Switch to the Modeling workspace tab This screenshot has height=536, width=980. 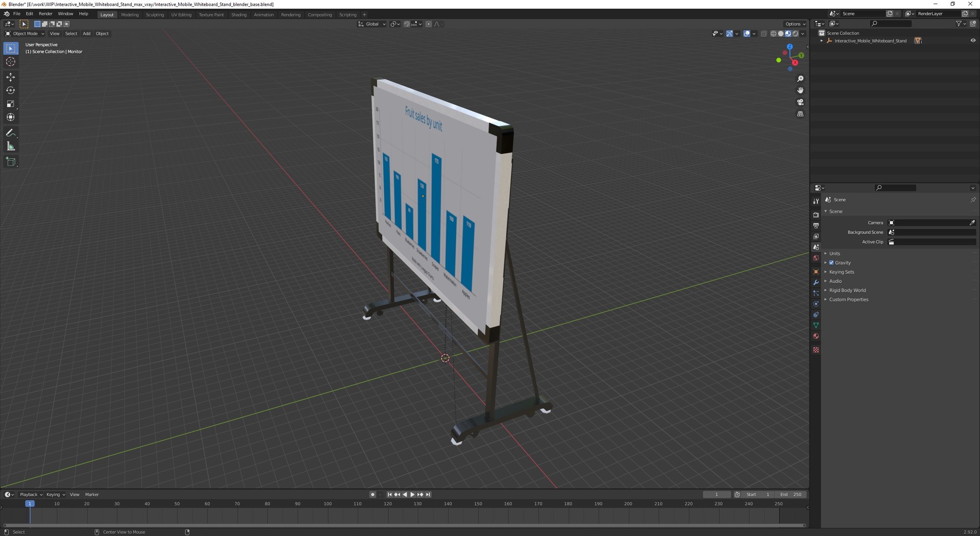pyautogui.click(x=130, y=15)
